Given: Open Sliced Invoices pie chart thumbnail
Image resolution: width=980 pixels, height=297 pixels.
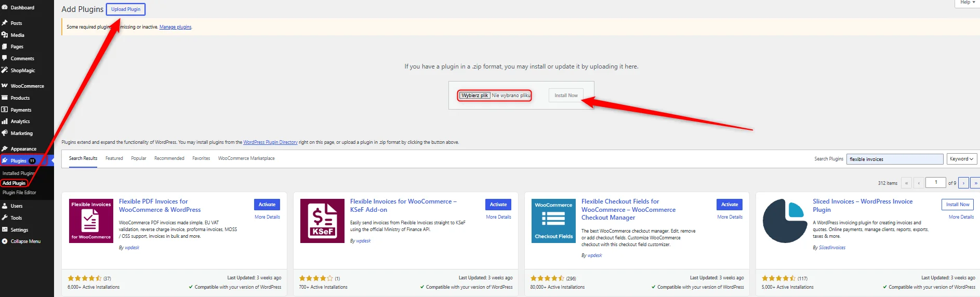Looking at the screenshot, I should 785,221.
